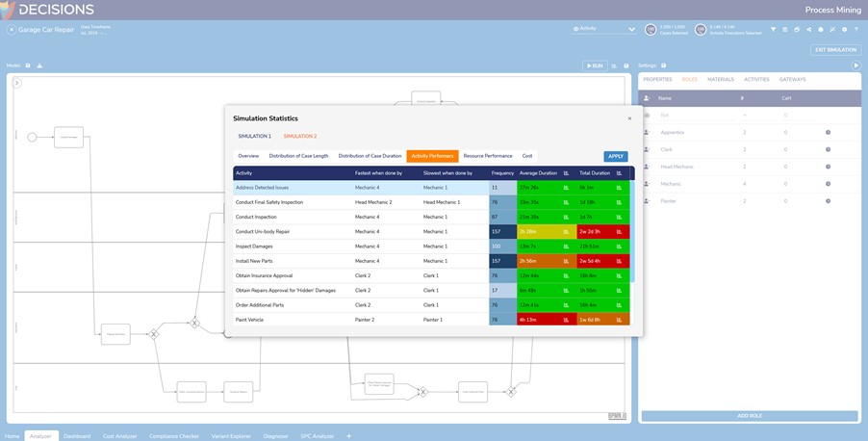The width and height of the screenshot is (868, 441).
Task: Expand the right panel play arrow button
Action: pos(855,65)
